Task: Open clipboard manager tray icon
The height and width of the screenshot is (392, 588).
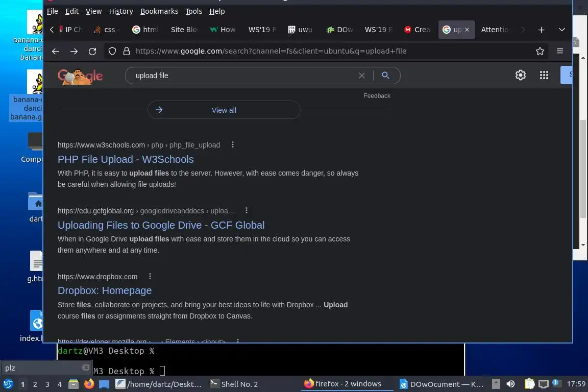Action: click(529, 384)
